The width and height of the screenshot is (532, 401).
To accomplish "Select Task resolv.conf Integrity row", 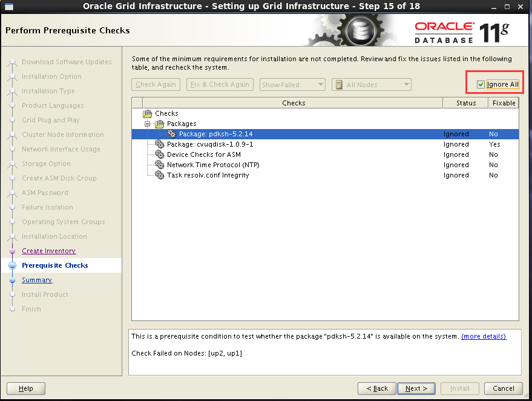I will tap(325, 175).
